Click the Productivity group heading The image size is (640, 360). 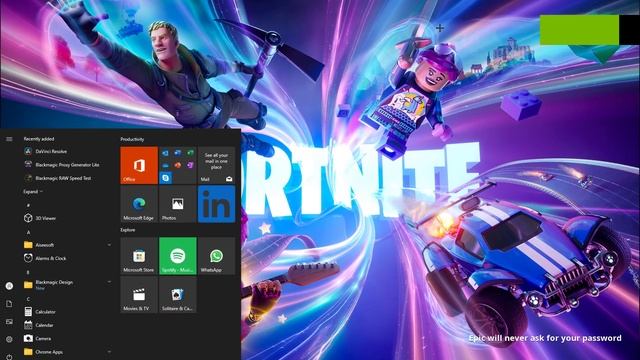pyautogui.click(x=132, y=139)
